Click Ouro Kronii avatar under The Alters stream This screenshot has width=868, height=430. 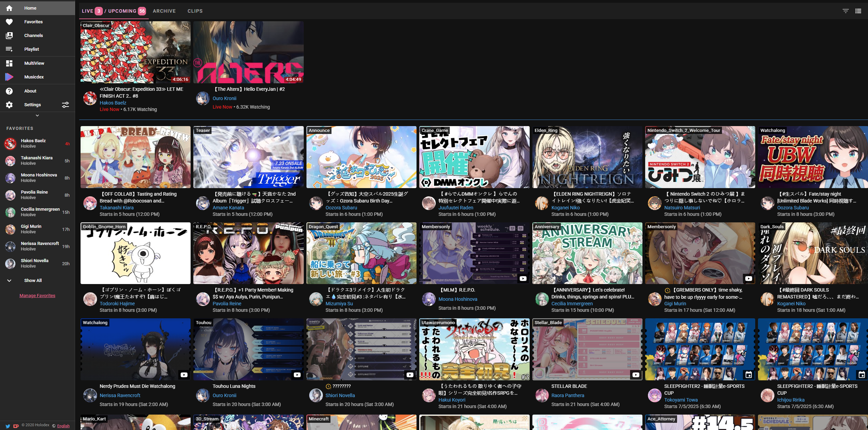point(203,98)
